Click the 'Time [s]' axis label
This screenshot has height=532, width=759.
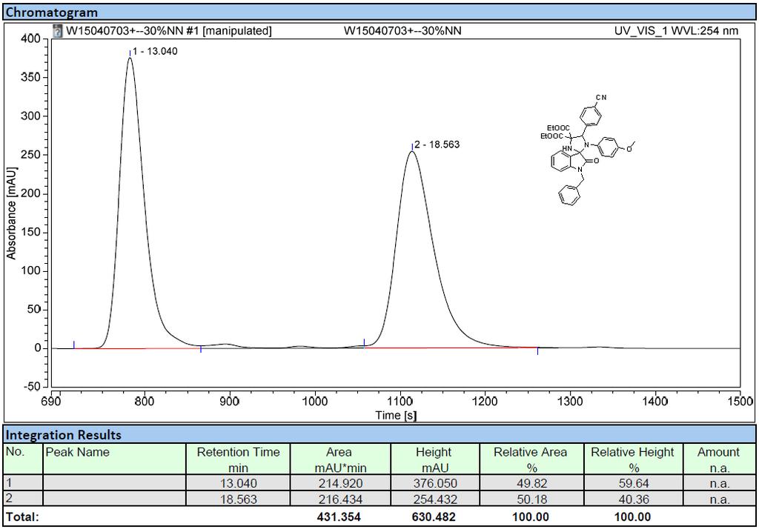[x=396, y=415]
